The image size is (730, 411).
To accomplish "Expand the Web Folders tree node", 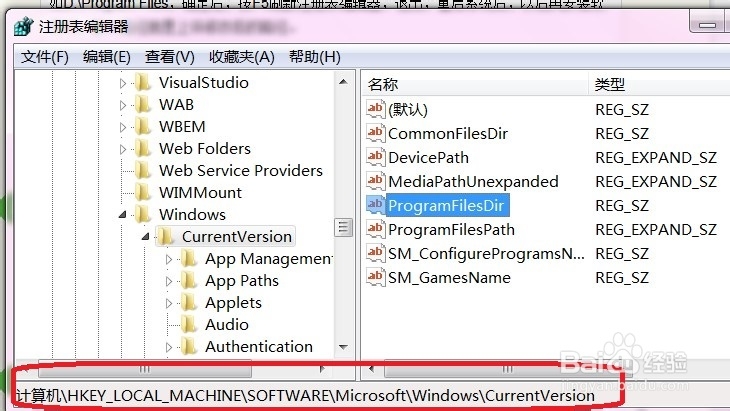I will tap(123, 149).
